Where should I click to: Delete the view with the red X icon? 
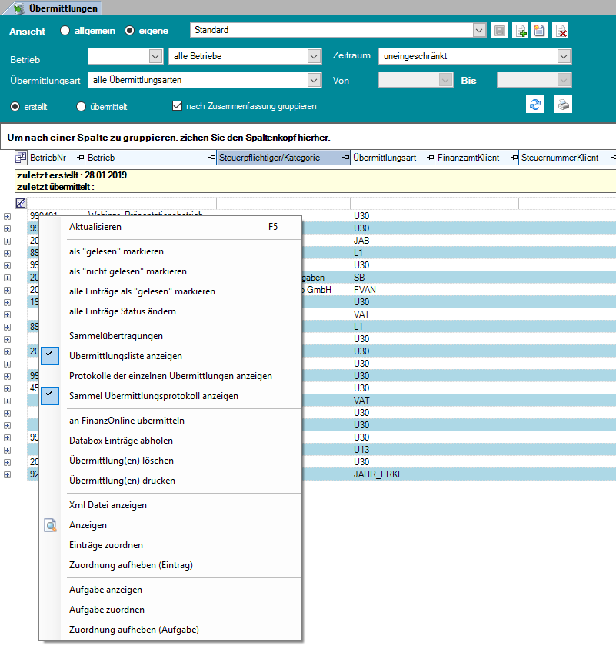561,31
